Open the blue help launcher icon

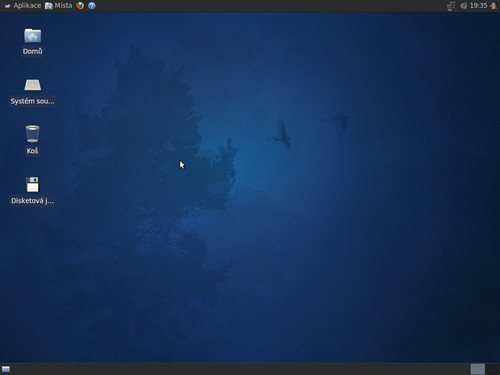click(92, 6)
